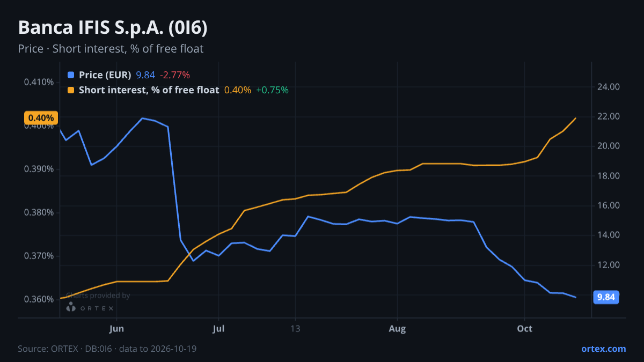Open the ortex.com link
The height and width of the screenshot is (362, 644).
603,349
